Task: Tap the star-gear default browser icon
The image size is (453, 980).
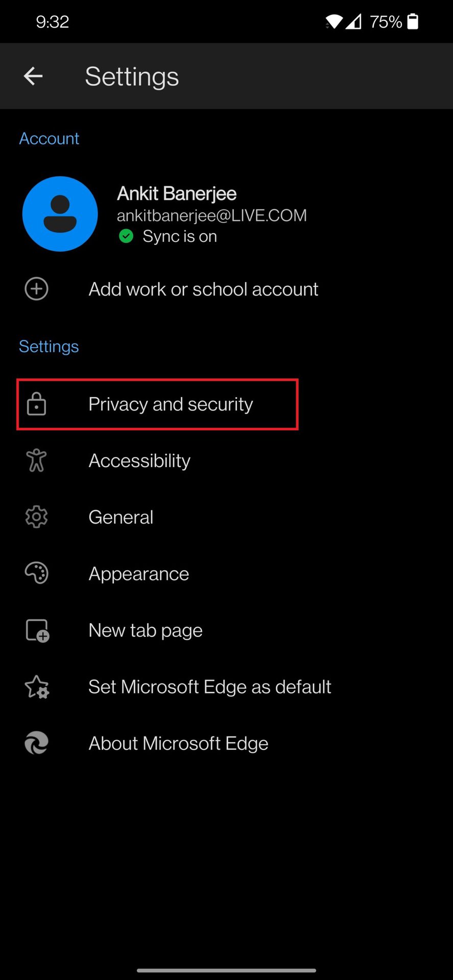Action: click(37, 687)
